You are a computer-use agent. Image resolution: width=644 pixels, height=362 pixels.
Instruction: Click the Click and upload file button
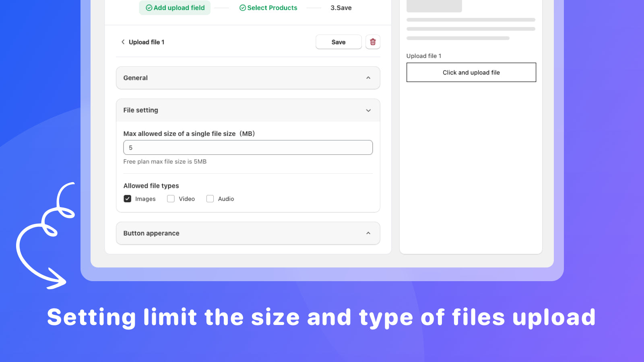coord(471,72)
